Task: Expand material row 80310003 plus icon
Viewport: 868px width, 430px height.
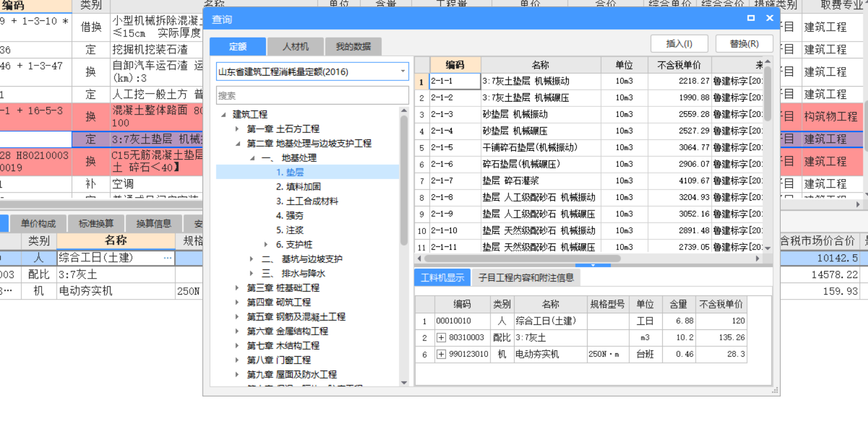Action: point(441,338)
